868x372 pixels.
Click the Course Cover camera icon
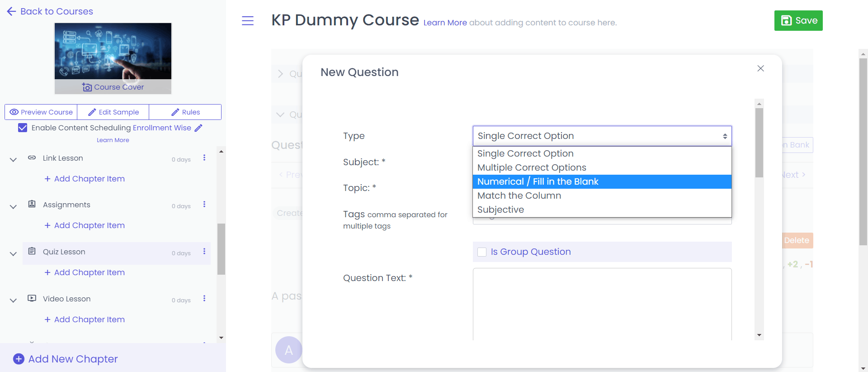[87, 87]
